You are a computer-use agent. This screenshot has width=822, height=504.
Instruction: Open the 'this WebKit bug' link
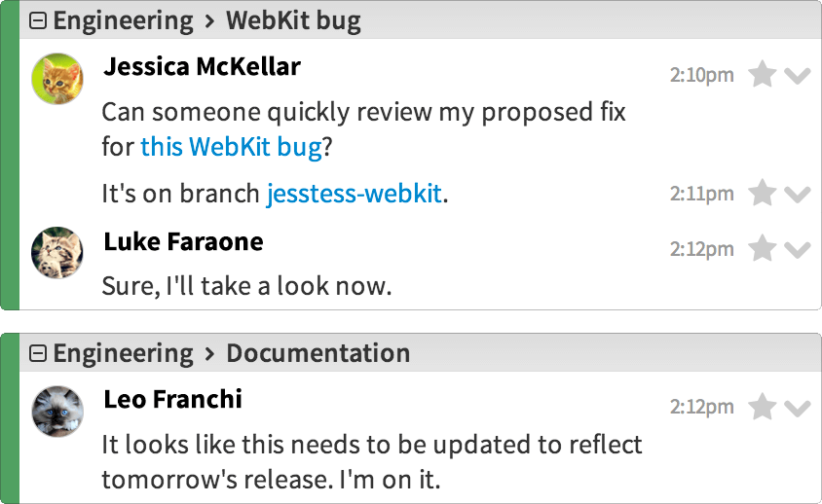point(231,146)
